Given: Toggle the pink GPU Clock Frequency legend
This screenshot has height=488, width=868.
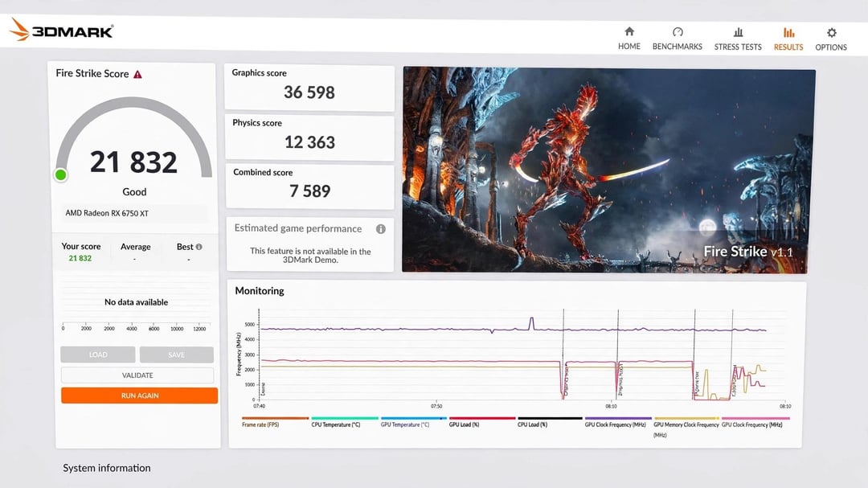Looking at the screenshot, I should [x=755, y=419].
